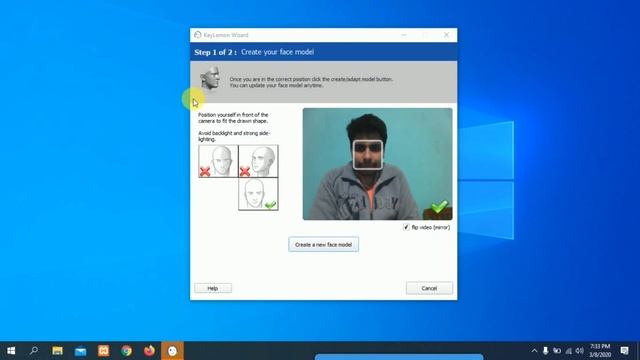This screenshot has height=360, width=640.
Task: Click 'Step 1 of 2 :' heading text
Action: 216,52
